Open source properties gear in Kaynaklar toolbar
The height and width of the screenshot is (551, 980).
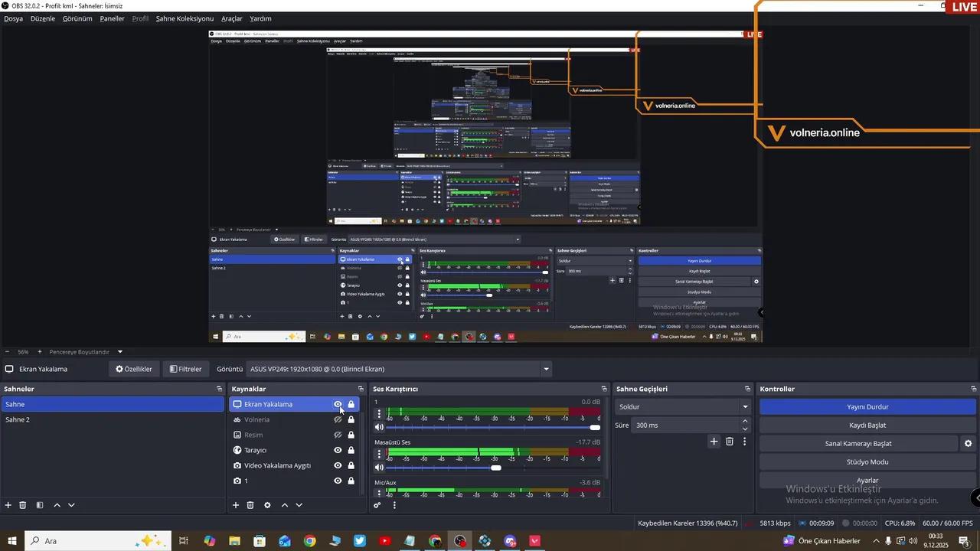click(x=267, y=505)
